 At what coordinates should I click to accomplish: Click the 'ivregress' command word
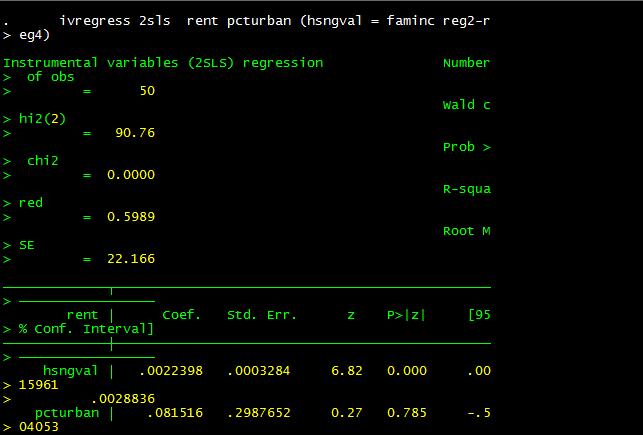tap(95, 20)
